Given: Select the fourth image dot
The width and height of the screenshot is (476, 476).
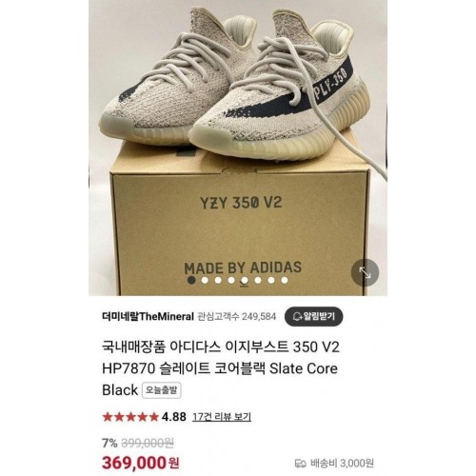Looking at the screenshot, I should (231, 280).
